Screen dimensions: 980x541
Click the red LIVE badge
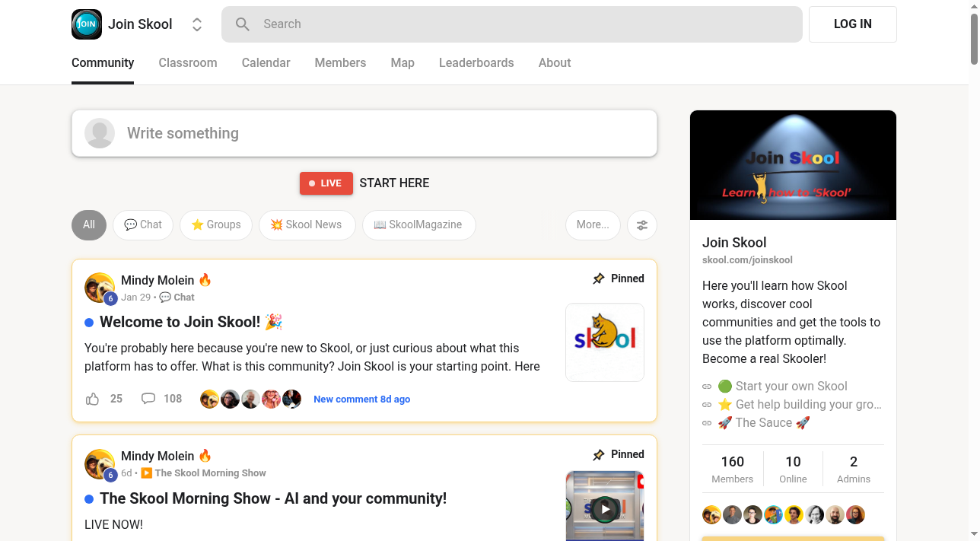pyautogui.click(x=326, y=183)
